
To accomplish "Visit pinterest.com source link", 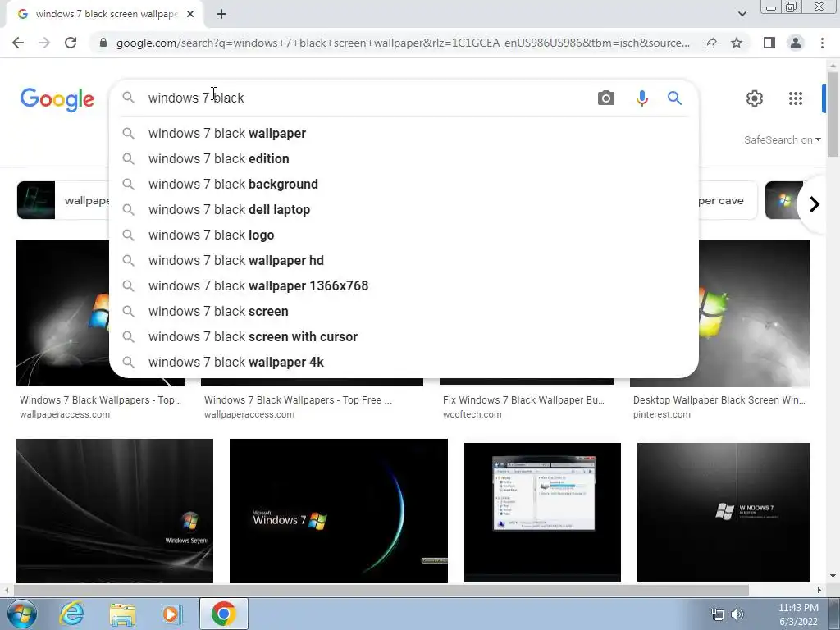I will (662, 414).
